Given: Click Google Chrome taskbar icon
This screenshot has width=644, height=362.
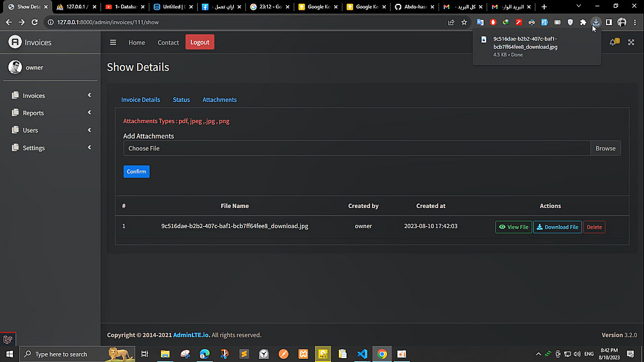Looking at the screenshot, I should pyautogui.click(x=382, y=354).
